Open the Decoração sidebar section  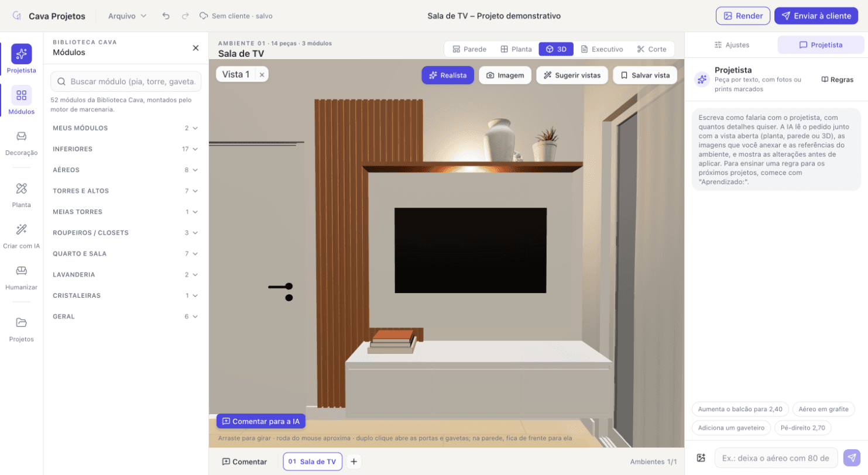click(x=21, y=142)
